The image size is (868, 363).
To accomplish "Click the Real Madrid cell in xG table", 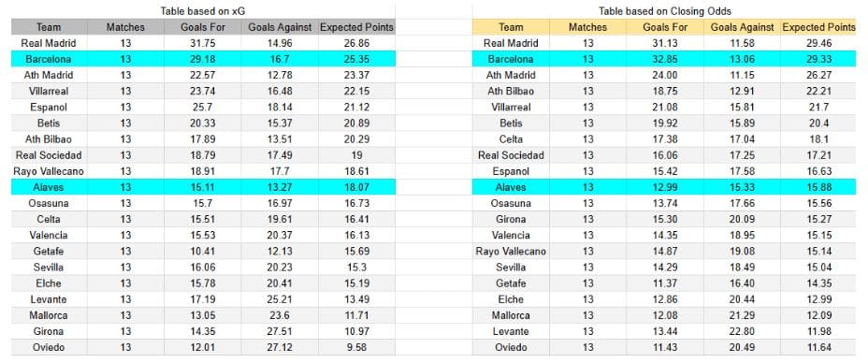I will point(49,43).
